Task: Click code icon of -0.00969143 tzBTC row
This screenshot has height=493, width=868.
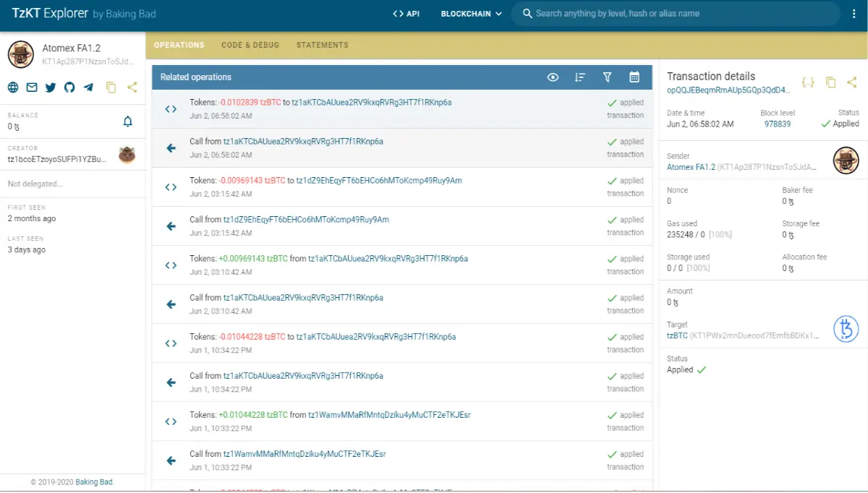Action: 171,187
